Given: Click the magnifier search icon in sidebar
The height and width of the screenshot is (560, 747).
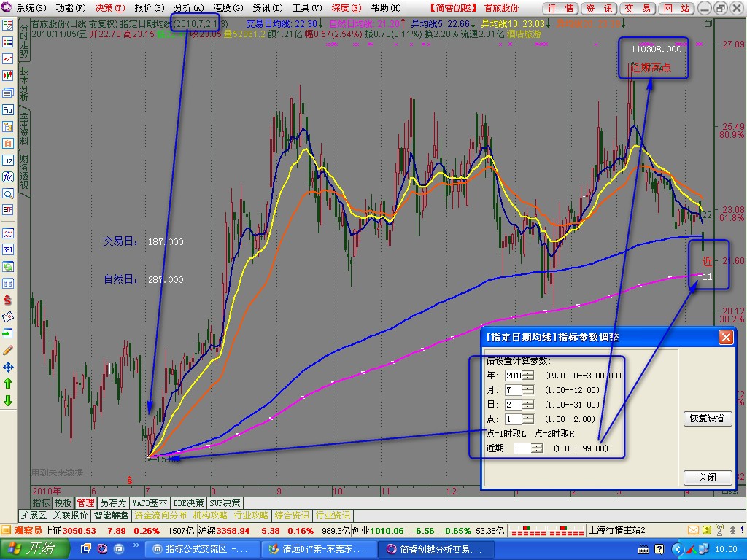Looking at the screenshot, I should tap(7, 193).
